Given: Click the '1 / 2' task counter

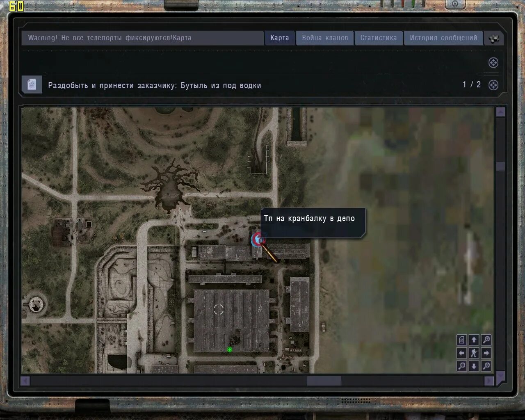Looking at the screenshot, I should [x=472, y=84].
